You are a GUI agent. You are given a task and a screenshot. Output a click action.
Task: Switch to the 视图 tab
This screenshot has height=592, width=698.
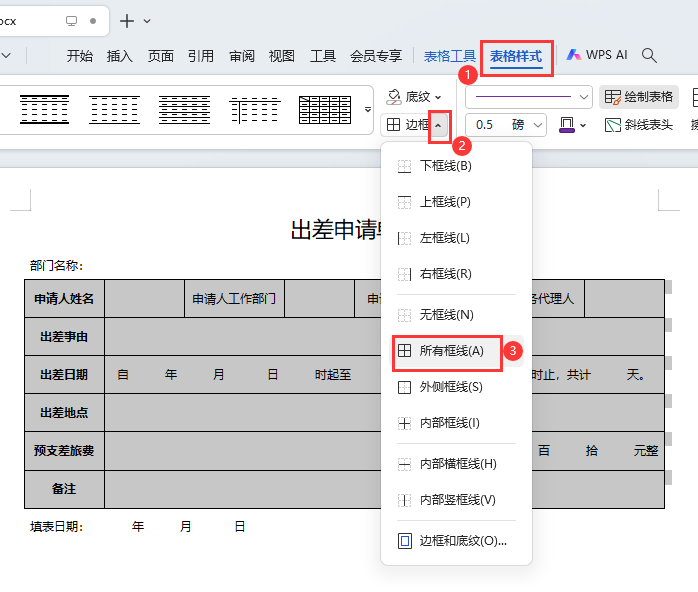pos(282,56)
